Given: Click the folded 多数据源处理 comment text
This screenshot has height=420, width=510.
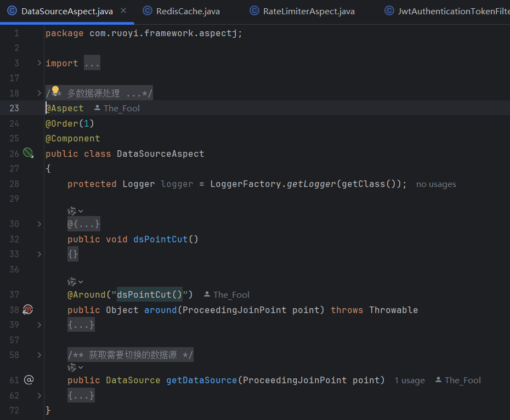Looking at the screenshot, I should 99,93.
